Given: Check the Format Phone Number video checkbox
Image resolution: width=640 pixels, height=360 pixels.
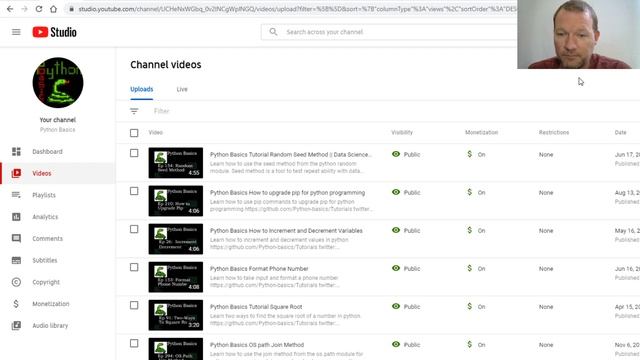Looking at the screenshot, I should (134, 267).
